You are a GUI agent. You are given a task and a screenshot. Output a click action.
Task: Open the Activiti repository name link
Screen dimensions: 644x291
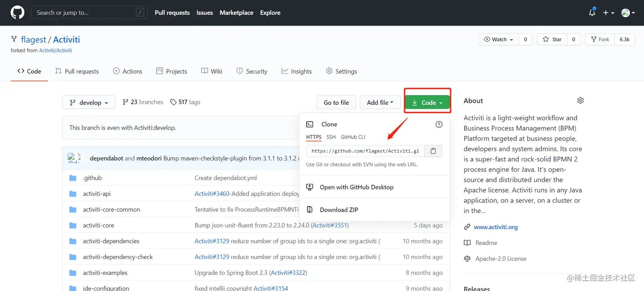(x=66, y=40)
